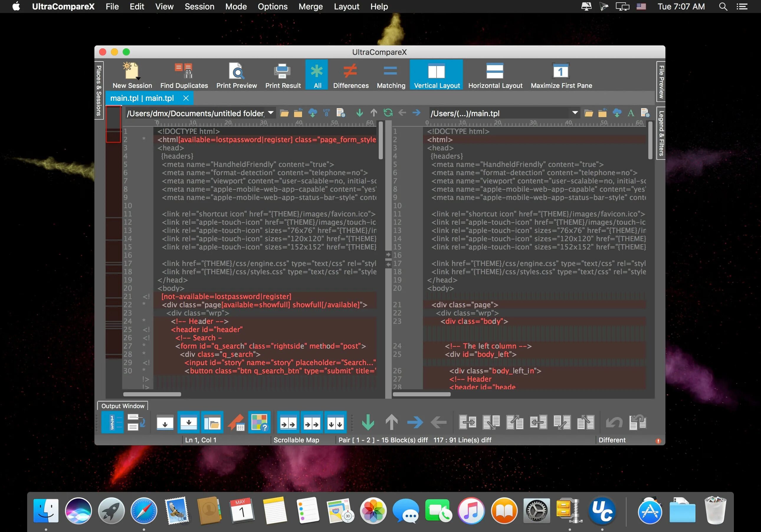The image size is (761, 532).
Task: Expand the left file path dropdown
Action: click(271, 113)
